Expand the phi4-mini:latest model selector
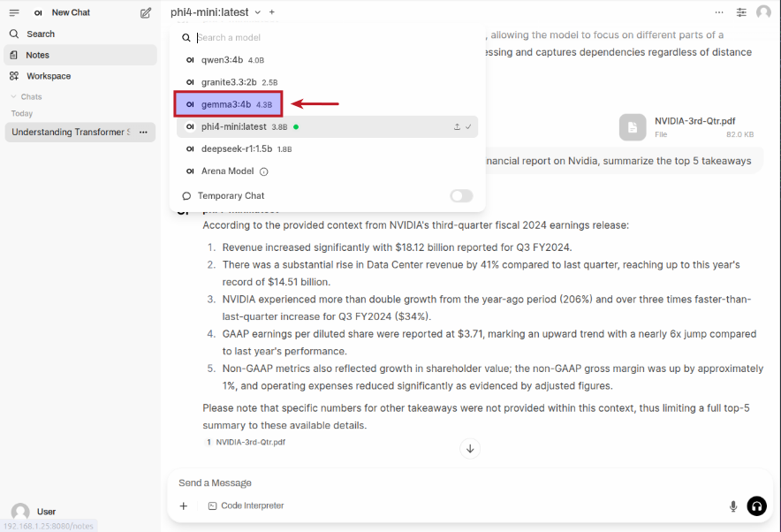The width and height of the screenshot is (781, 532). click(216, 12)
